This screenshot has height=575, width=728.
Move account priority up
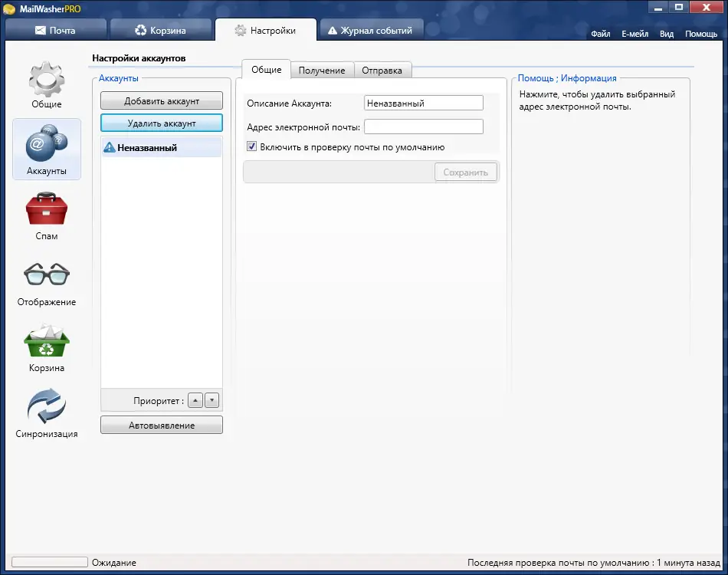click(x=195, y=400)
